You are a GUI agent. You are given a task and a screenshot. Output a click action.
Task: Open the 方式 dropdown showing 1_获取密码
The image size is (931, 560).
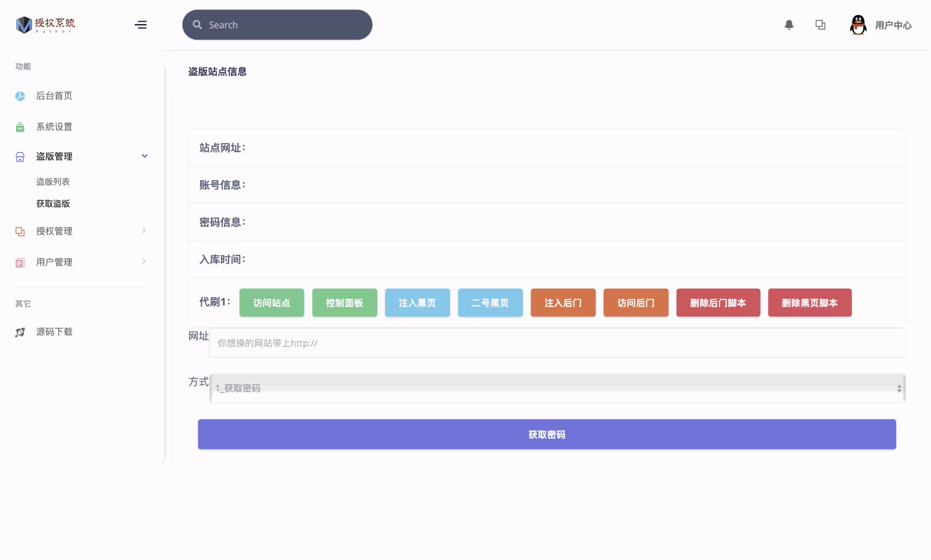[557, 388]
